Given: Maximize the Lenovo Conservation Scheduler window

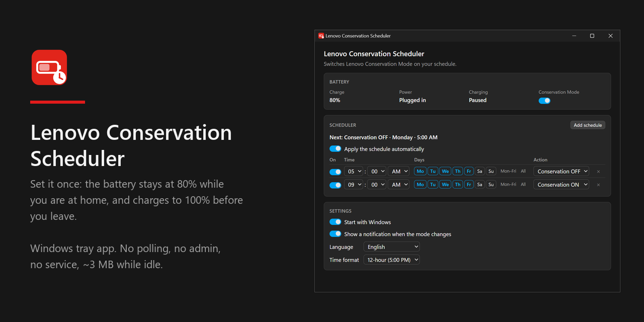Looking at the screenshot, I should (x=592, y=36).
